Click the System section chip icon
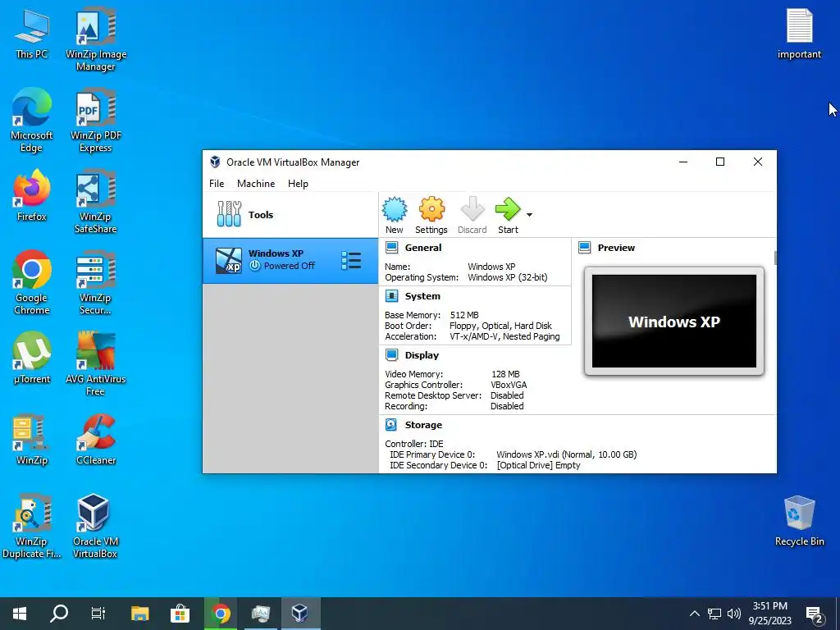This screenshot has width=840, height=630. tap(391, 295)
